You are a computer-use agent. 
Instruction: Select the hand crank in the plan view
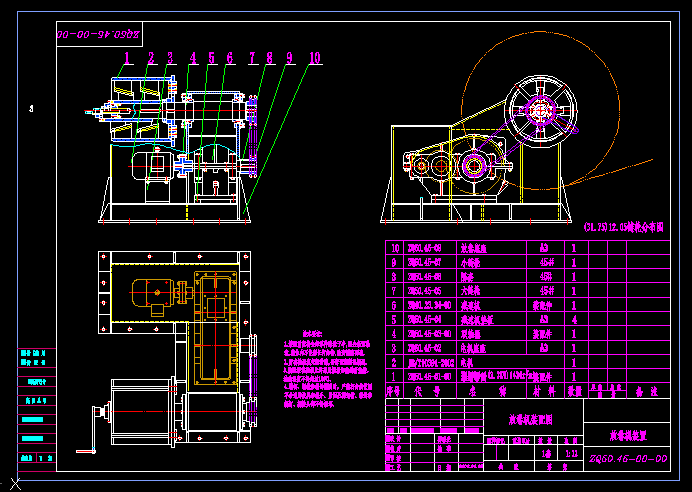click(97, 426)
